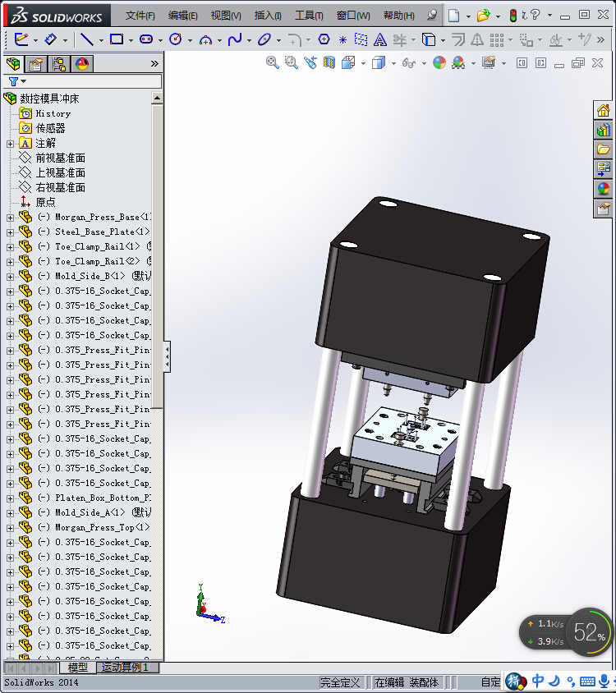Open the 文件(F) menu
This screenshot has height=693, width=616.
140,16
